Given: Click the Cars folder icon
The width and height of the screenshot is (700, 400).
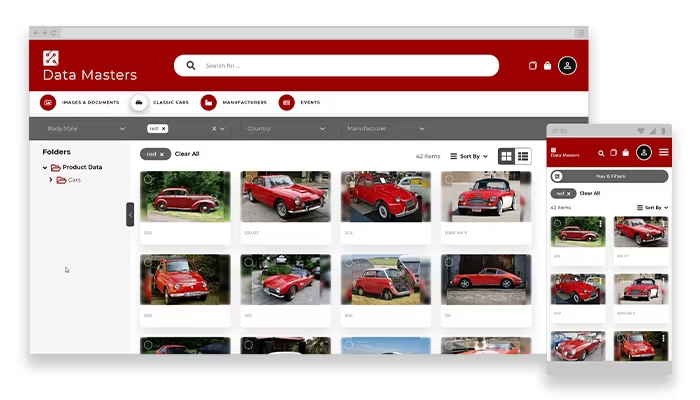Looking at the screenshot, I should [x=61, y=180].
